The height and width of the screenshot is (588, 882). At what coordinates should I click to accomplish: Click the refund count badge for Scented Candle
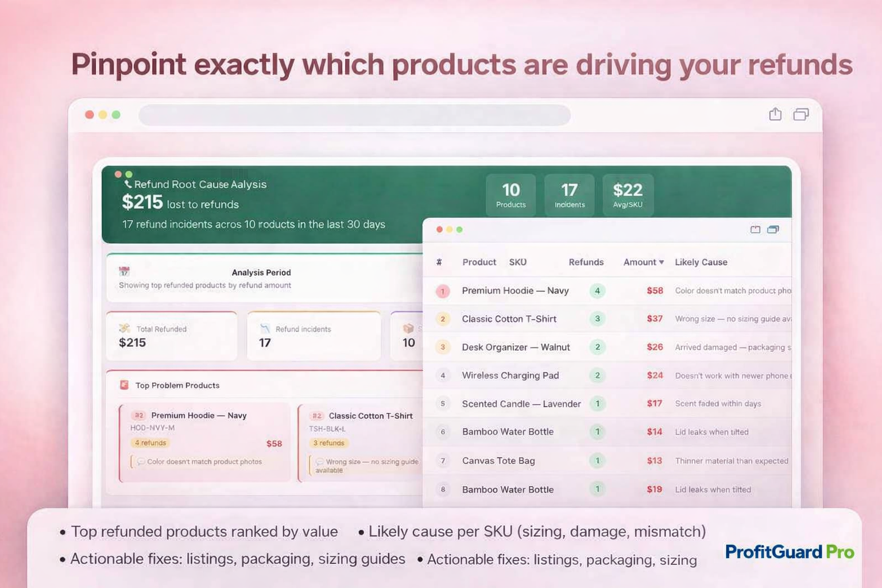pos(597,404)
